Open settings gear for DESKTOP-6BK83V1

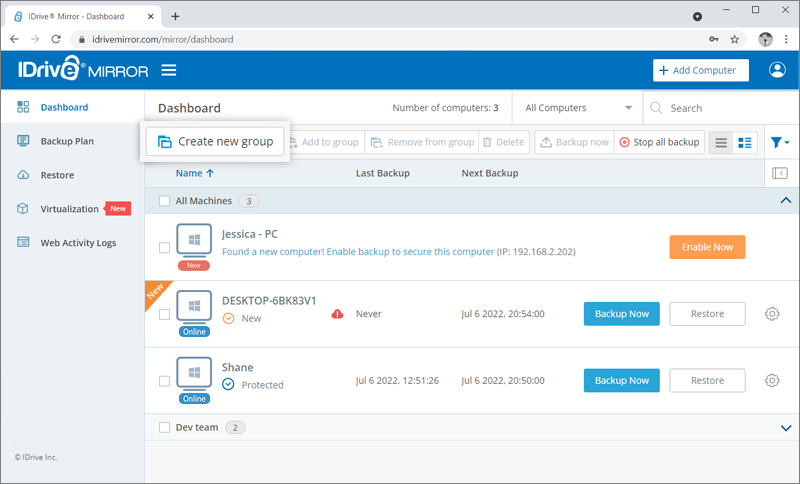(x=772, y=314)
